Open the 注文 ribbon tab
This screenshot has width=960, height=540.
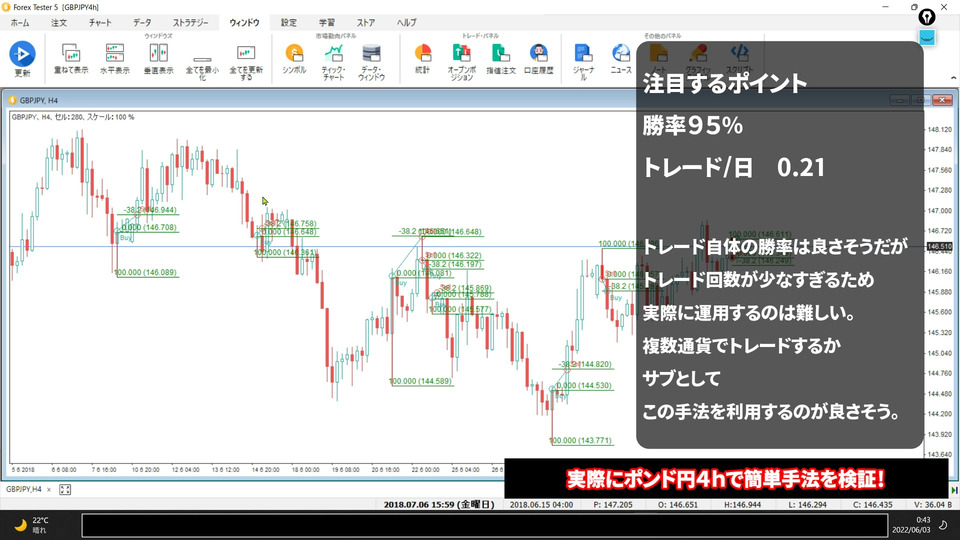coord(59,23)
